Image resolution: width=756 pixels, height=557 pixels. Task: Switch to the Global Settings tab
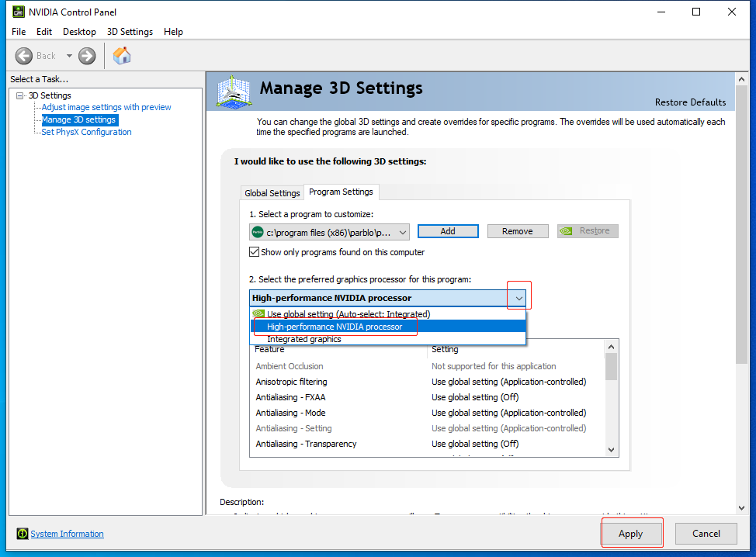coord(272,192)
